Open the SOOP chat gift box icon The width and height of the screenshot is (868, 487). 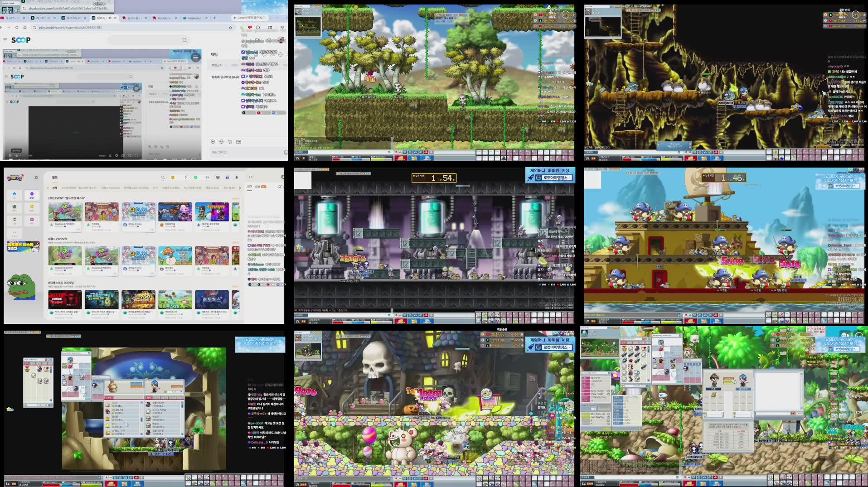[238, 142]
